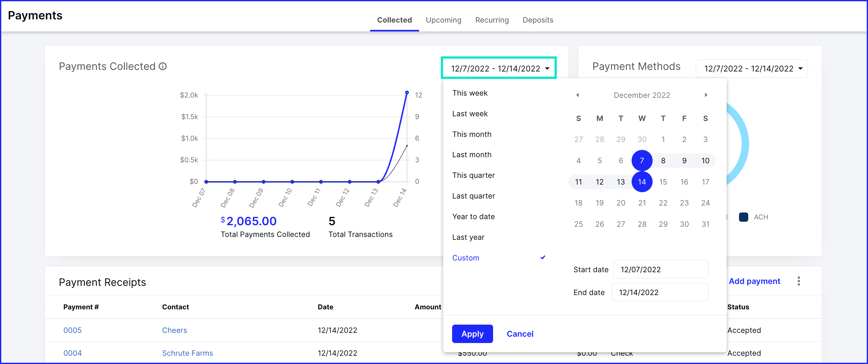Screen dimensions: 868x364
Task: Click the Amount column header
Action: 428,307
